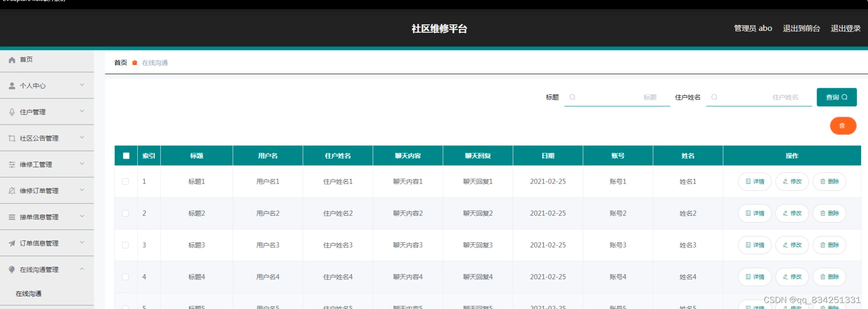Click the paper plane icon beside 订单信息管理
Image resolution: width=868 pixels, height=309 pixels.
[x=12, y=243]
